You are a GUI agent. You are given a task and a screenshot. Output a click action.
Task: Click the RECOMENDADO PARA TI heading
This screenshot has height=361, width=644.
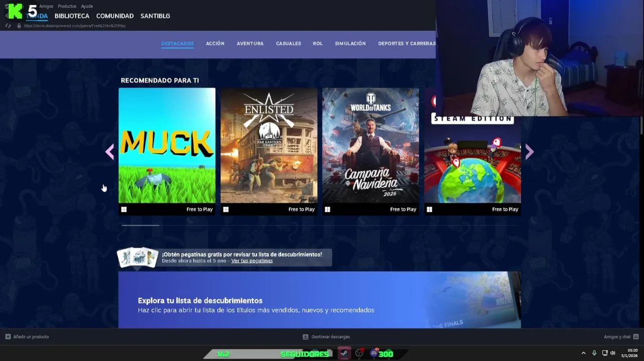click(x=160, y=80)
